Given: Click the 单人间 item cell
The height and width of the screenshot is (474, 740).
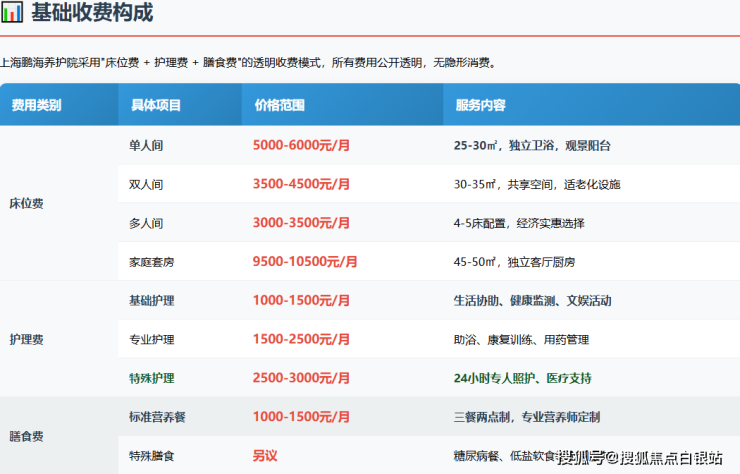Looking at the screenshot, I should [146, 145].
